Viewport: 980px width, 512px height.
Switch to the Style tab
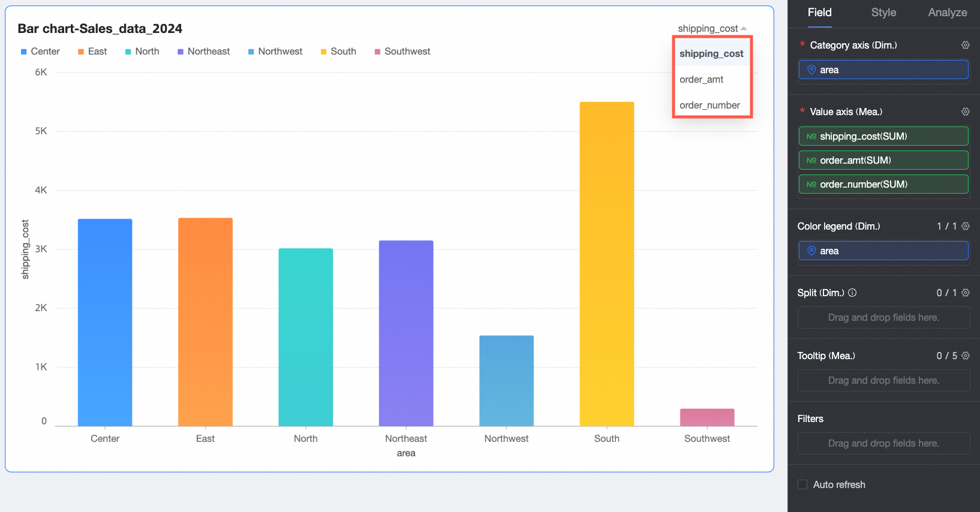click(x=883, y=13)
